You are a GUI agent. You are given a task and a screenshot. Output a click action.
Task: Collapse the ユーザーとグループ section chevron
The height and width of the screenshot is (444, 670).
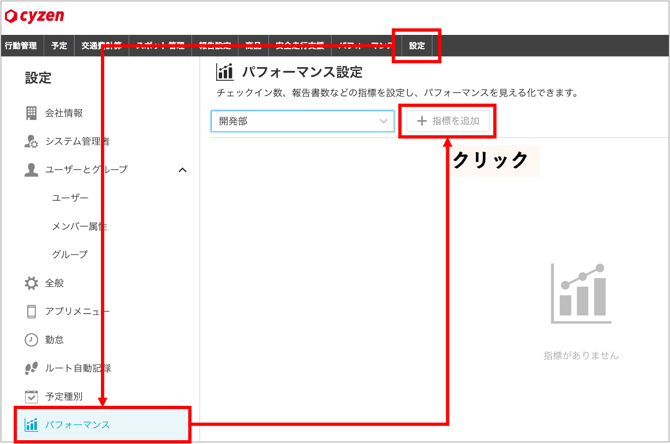point(182,170)
